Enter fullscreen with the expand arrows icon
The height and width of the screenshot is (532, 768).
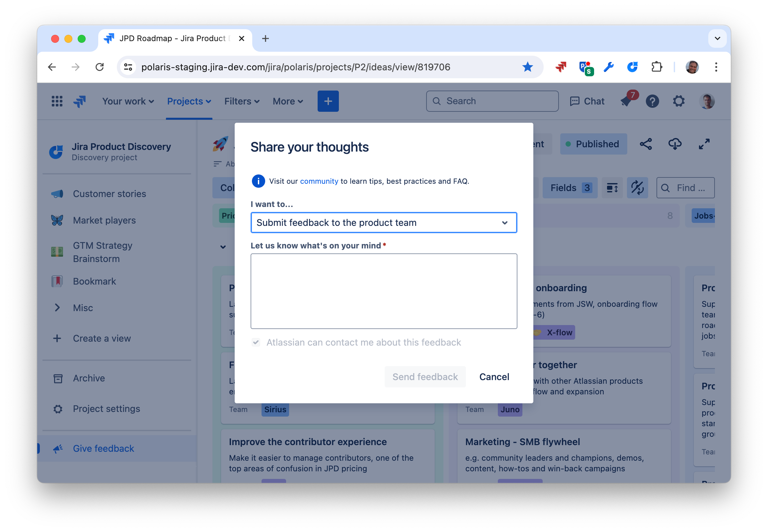click(704, 144)
